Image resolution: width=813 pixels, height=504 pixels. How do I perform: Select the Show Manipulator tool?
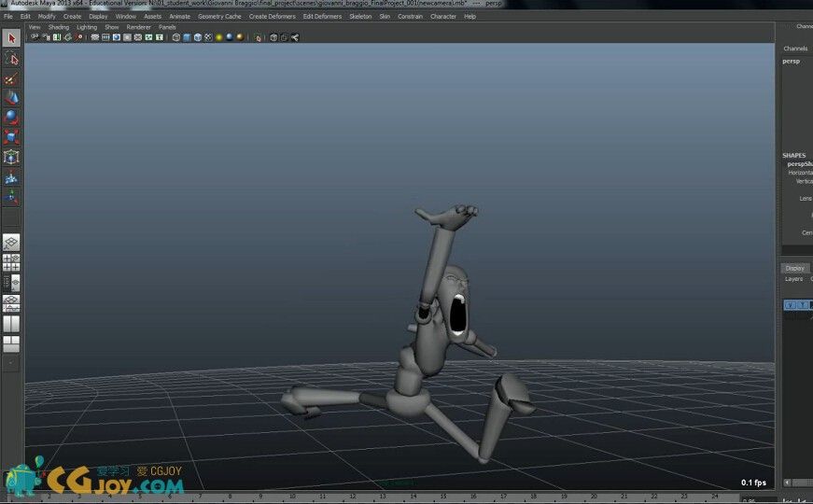click(x=11, y=197)
